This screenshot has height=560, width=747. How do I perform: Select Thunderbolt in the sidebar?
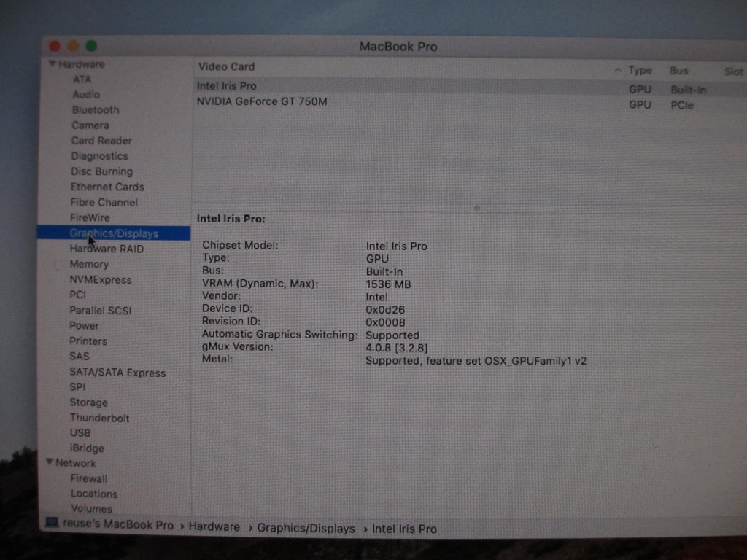tap(99, 418)
